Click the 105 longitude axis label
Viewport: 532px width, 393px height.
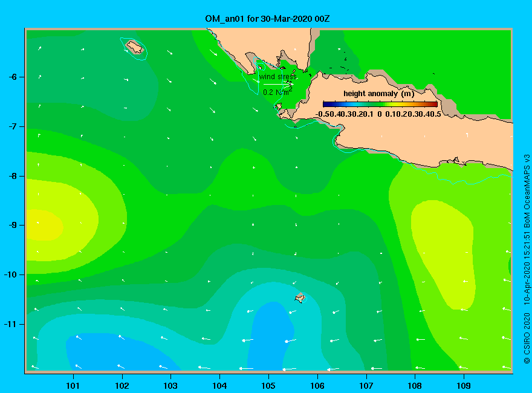(268, 386)
